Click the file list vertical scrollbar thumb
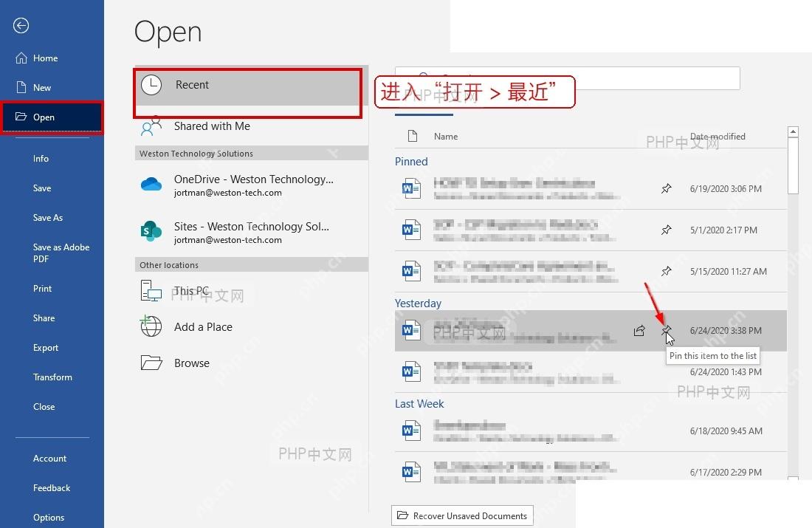This screenshot has height=528, width=812. tap(793, 166)
